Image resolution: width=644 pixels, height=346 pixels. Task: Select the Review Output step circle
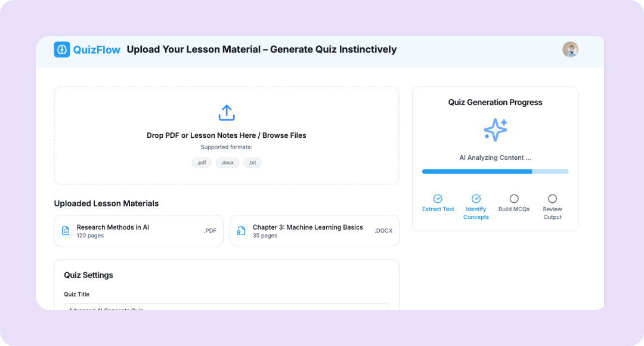coord(552,199)
